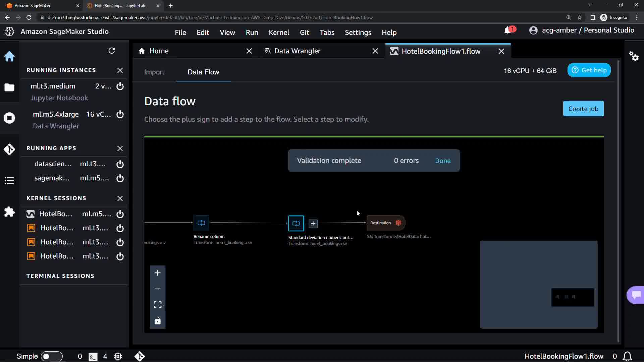Zoom in on the flow canvas

(158, 273)
